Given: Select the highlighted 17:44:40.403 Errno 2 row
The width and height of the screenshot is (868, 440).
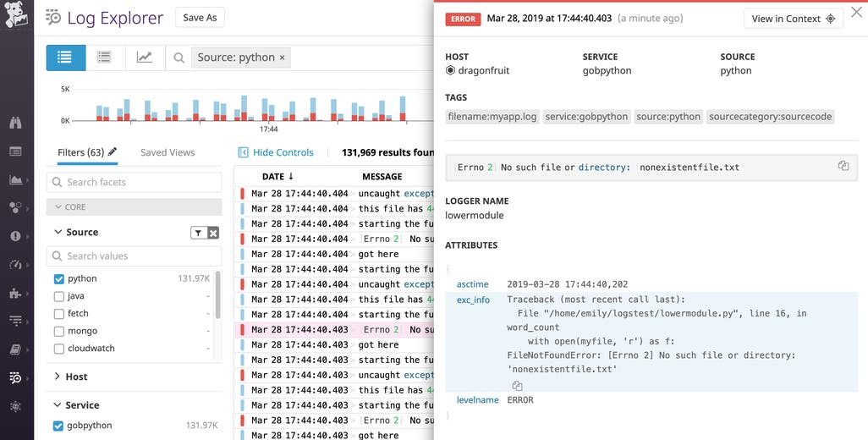Looking at the screenshot, I should 334,329.
